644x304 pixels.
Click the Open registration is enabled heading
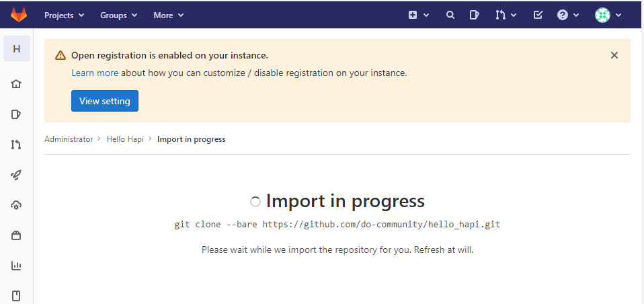click(169, 55)
